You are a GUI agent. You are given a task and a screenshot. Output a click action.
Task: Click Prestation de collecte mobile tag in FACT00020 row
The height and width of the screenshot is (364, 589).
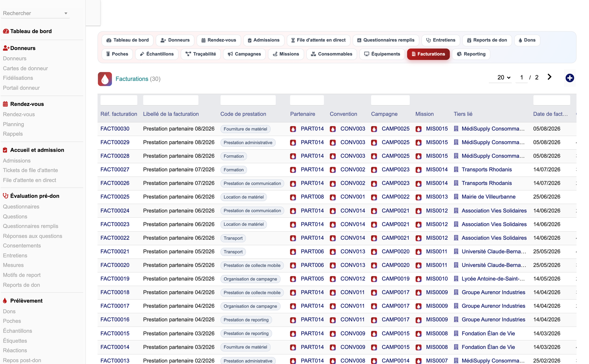[x=252, y=265]
